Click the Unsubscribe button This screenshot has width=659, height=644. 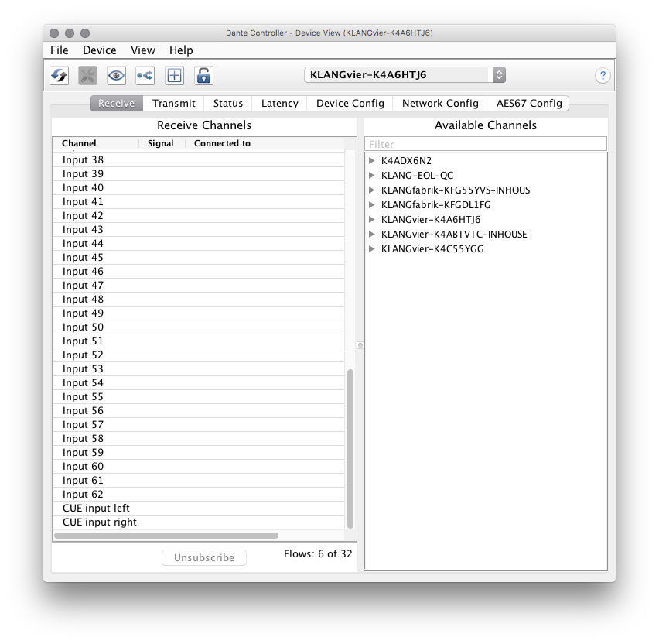tap(204, 558)
